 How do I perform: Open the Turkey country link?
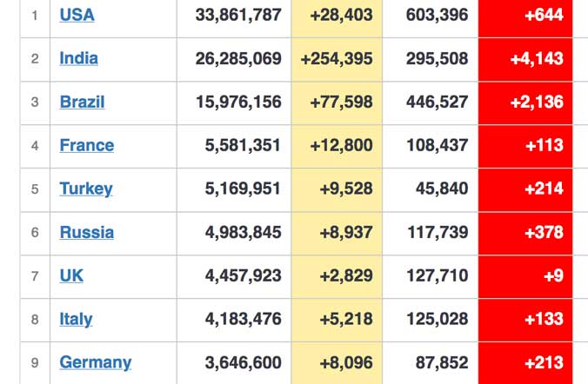[x=86, y=189]
